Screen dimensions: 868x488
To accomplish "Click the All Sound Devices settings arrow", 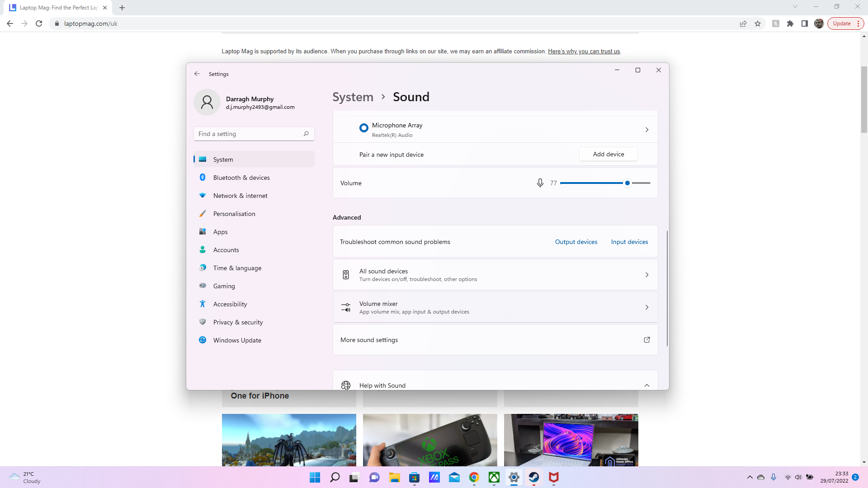I will click(x=647, y=275).
